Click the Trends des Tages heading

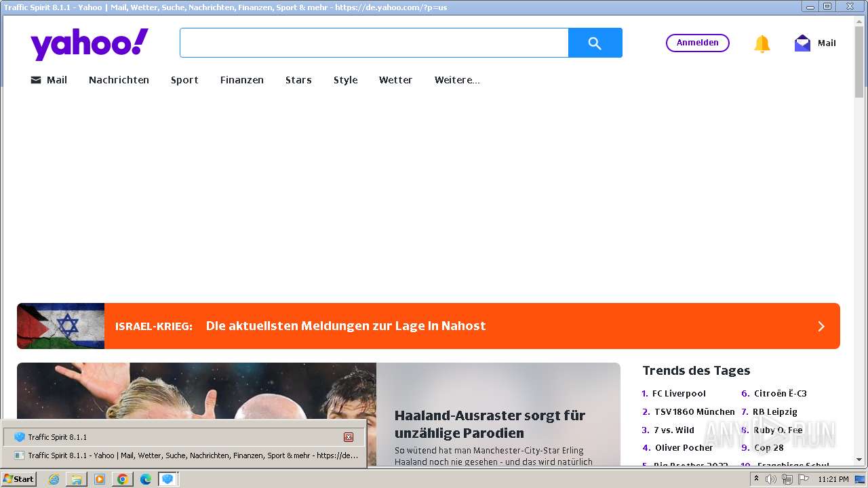point(696,370)
